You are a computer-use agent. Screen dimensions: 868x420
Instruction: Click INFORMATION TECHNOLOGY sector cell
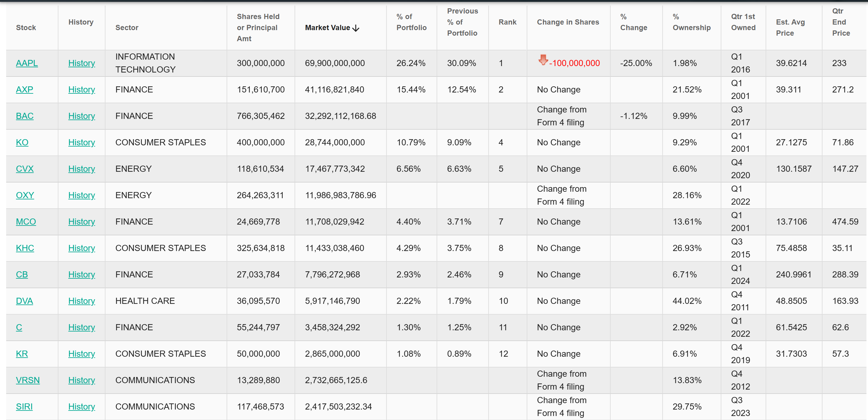point(145,63)
